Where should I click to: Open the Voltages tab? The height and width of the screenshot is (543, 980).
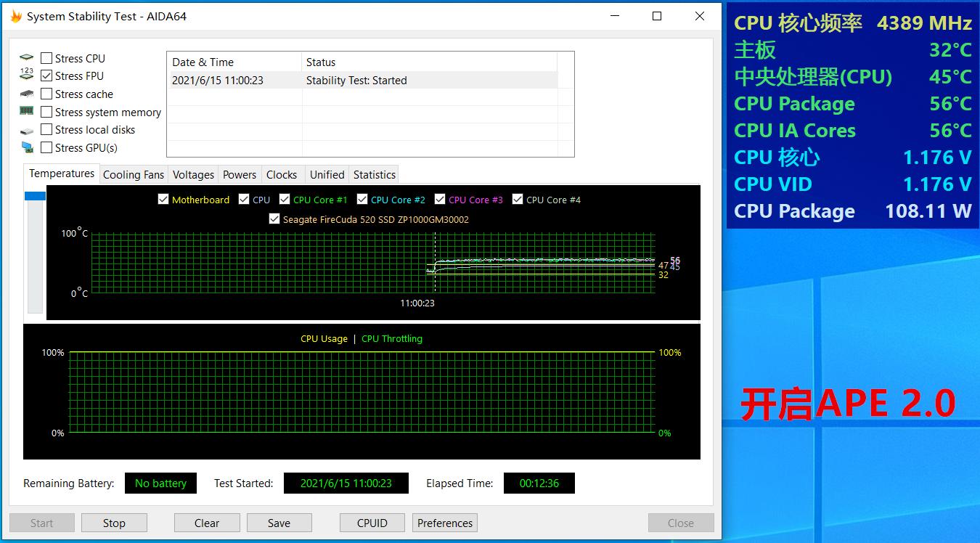[193, 175]
